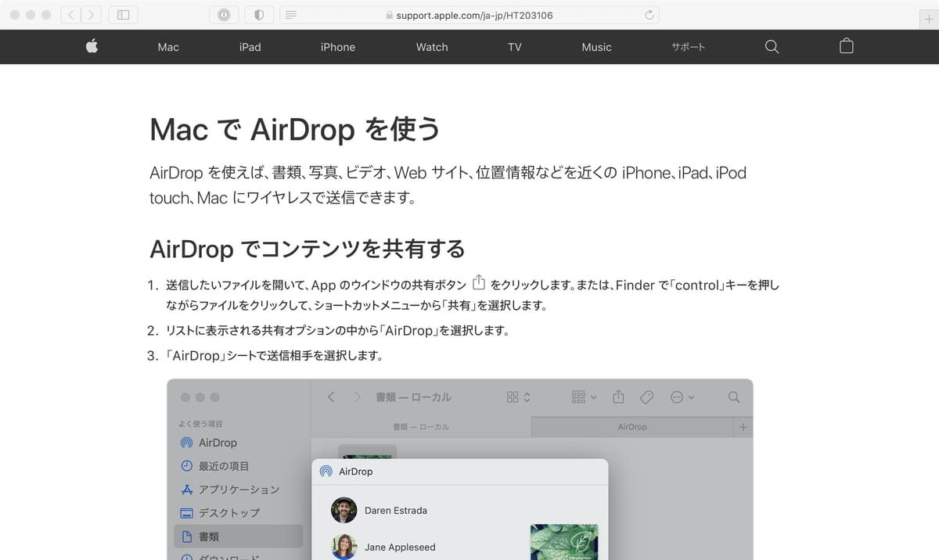Image resolution: width=939 pixels, height=560 pixels.
Task: Click the "Mac で AirDrop を使う" heading
Action: click(296, 130)
